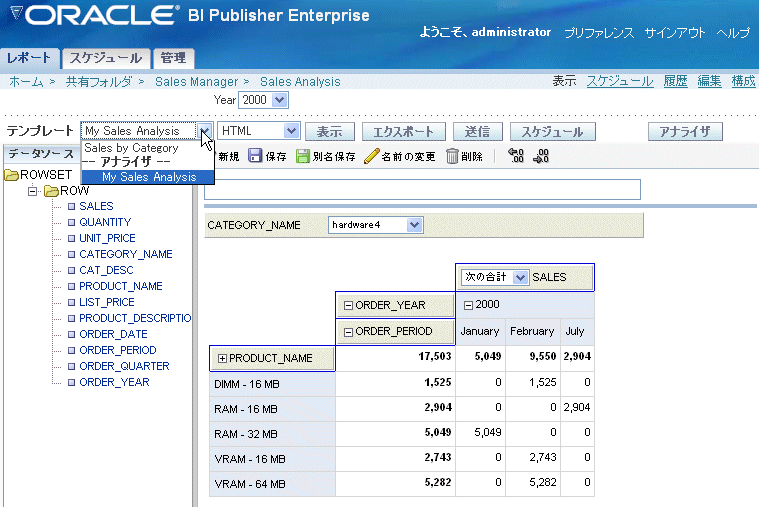Switch to the 管理 tab
Image resolution: width=759 pixels, height=507 pixels.
coord(173,59)
